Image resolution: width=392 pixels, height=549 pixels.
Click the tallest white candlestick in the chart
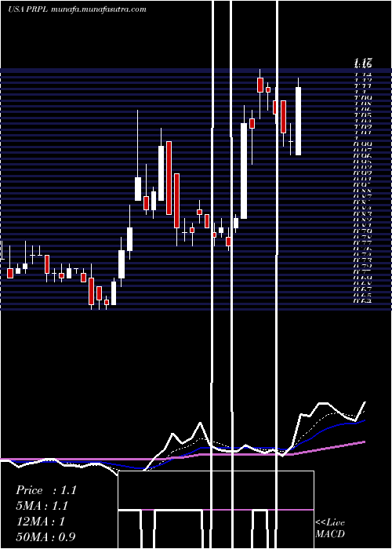[244, 171]
